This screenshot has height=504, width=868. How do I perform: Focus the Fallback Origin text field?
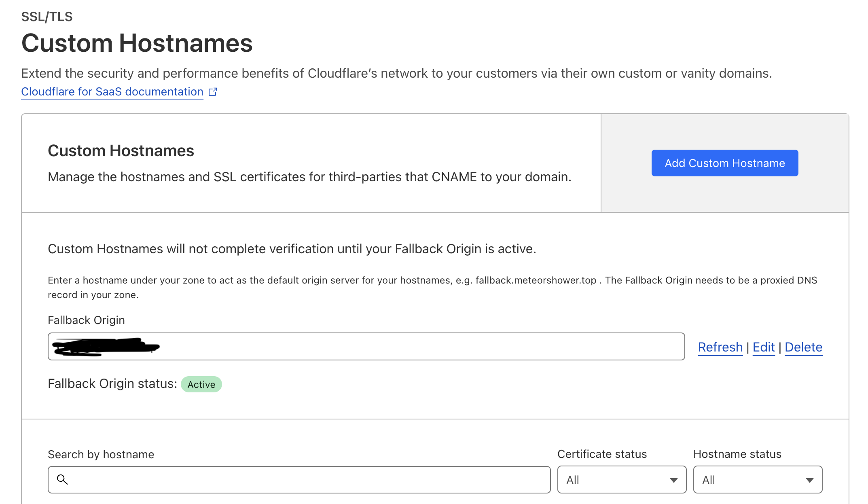[366, 346]
